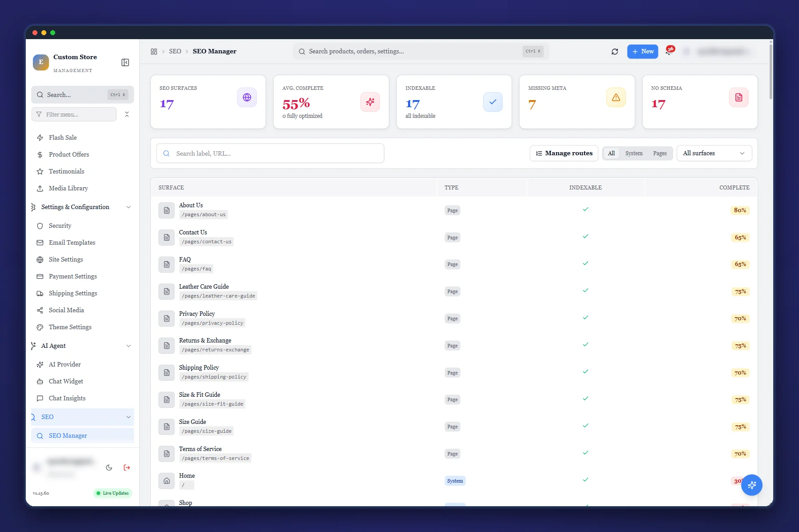Image resolution: width=799 pixels, height=532 pixels.
Task: Click the 80% badge for About Us
Action: [x=740, y=210]
